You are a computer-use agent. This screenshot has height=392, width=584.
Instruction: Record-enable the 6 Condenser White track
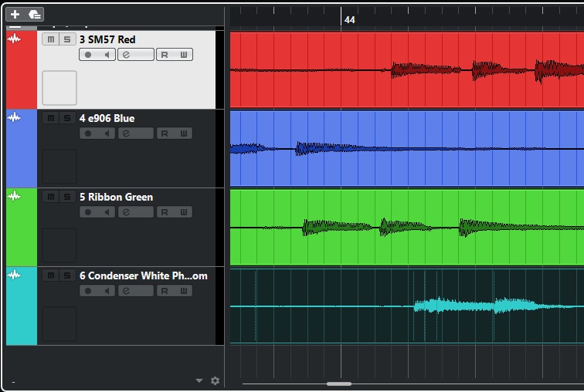click(88, 291)
